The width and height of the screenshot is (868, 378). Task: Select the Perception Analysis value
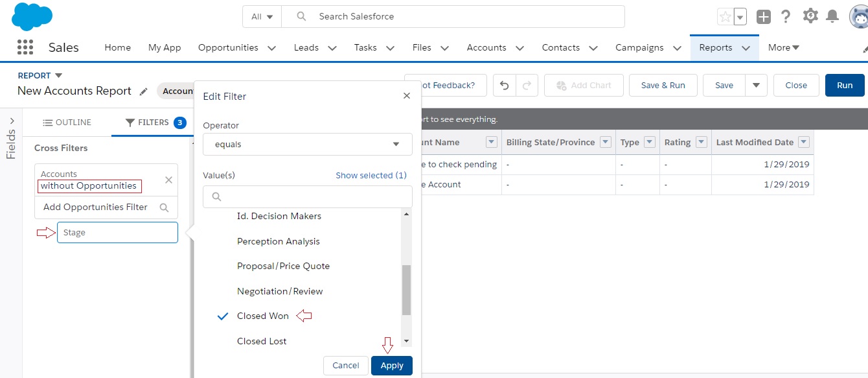click(279, 241)
